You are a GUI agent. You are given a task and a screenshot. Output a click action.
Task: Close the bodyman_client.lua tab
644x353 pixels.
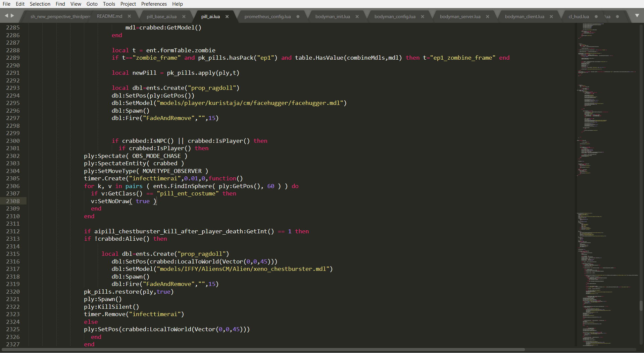(x=551, y=16)
